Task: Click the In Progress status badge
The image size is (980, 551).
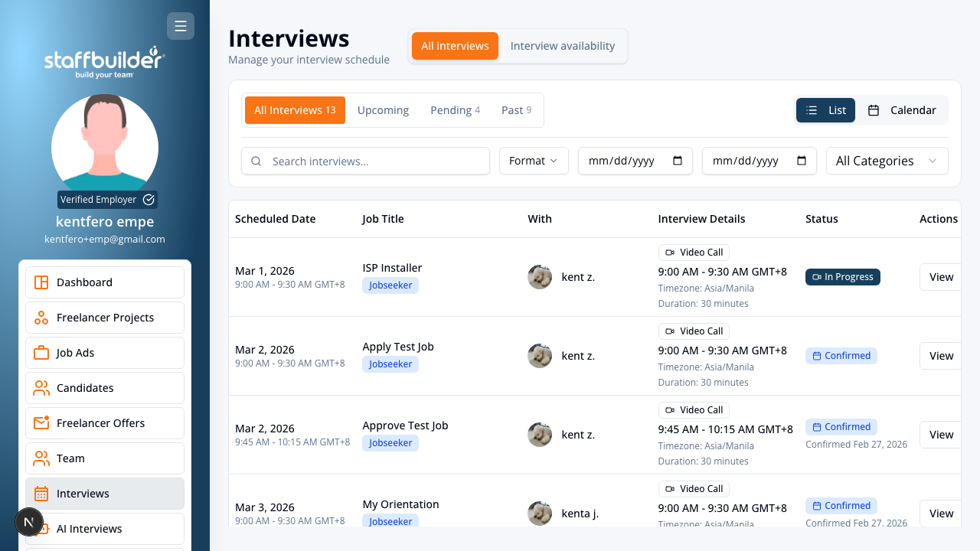Action: [843, 277]
